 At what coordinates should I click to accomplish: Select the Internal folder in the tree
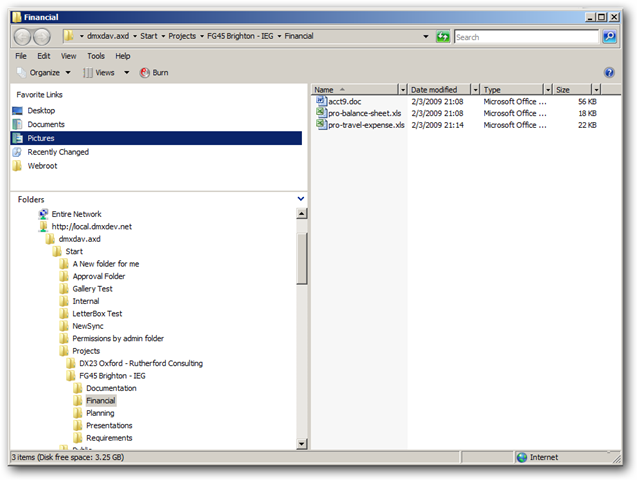pyautogui.click(x=85, y=301)
